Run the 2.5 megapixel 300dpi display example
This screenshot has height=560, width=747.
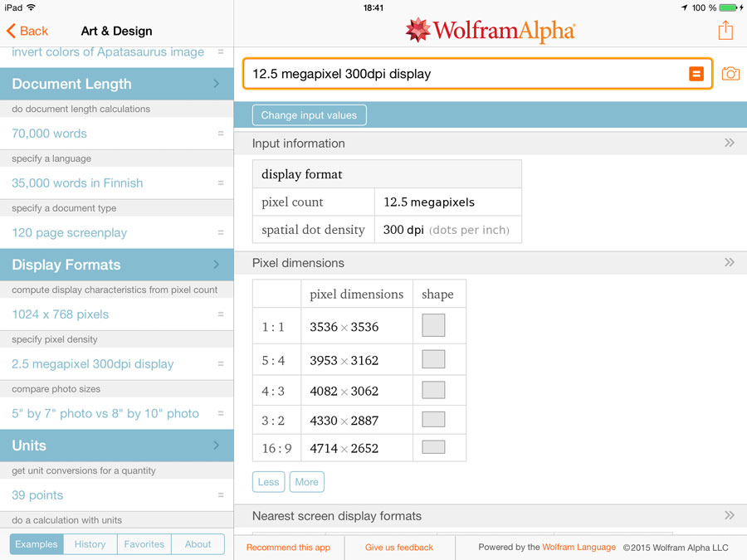coord(93,364)
